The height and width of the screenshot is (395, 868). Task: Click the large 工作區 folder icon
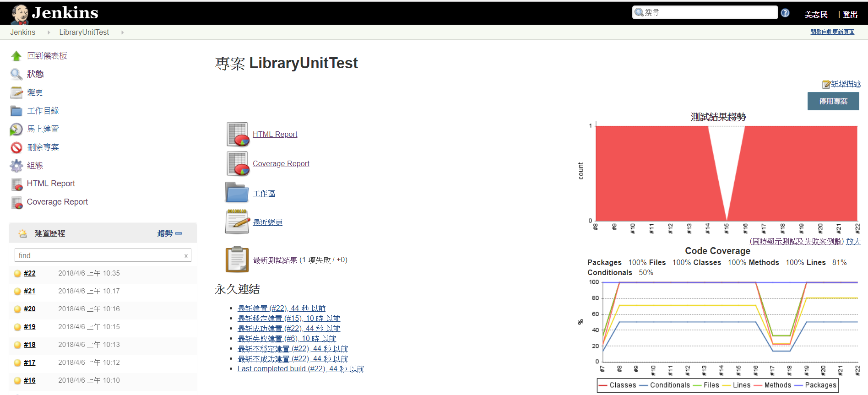(x=237, y=193)
